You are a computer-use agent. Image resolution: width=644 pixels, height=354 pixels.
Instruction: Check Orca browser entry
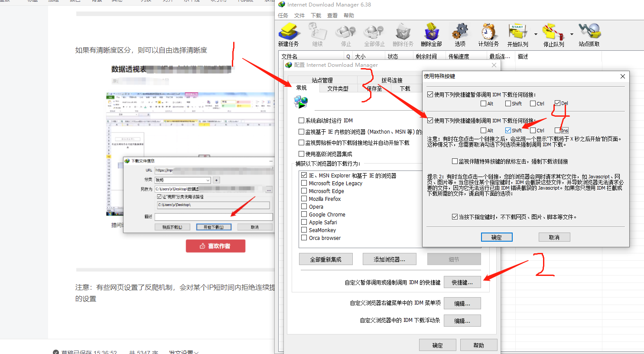[304, 238]
